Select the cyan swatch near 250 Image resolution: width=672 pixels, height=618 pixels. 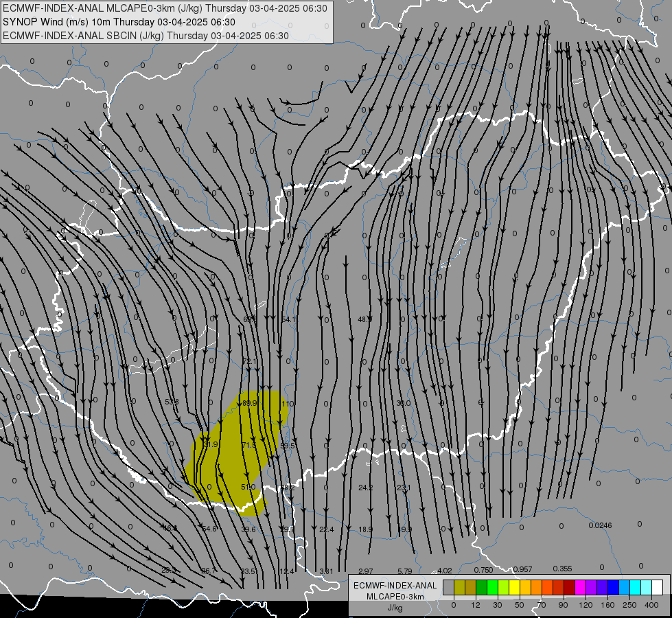pos(635,587)
